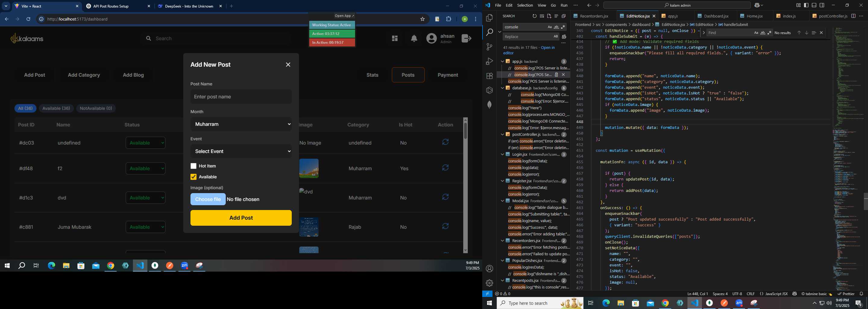The height and width of the screenshot is (309, 868).
Task: Open Extensions view in VS Code activity bar
Action: pyautogui.click(x=489, y=76)
